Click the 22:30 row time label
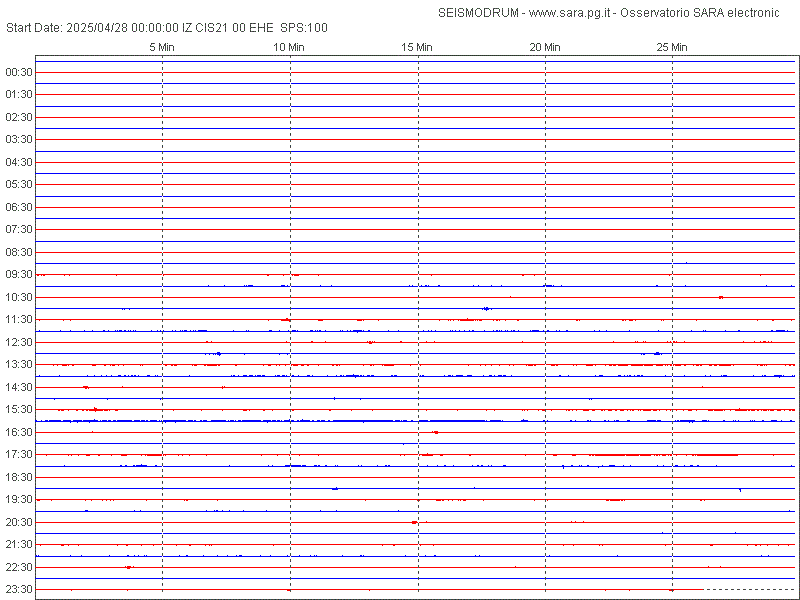Screen dimensions: 800x600 [19, 567]
